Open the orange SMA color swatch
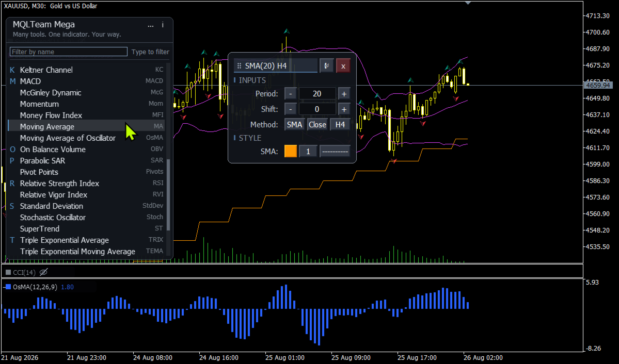The height and width of the screenshot is (364, 619). tap(291, 152)
